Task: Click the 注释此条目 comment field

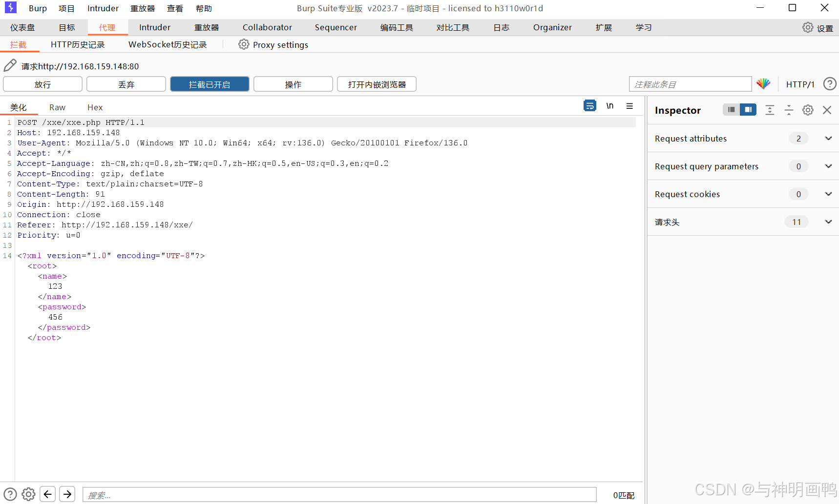Action: [x=690, y=84]
